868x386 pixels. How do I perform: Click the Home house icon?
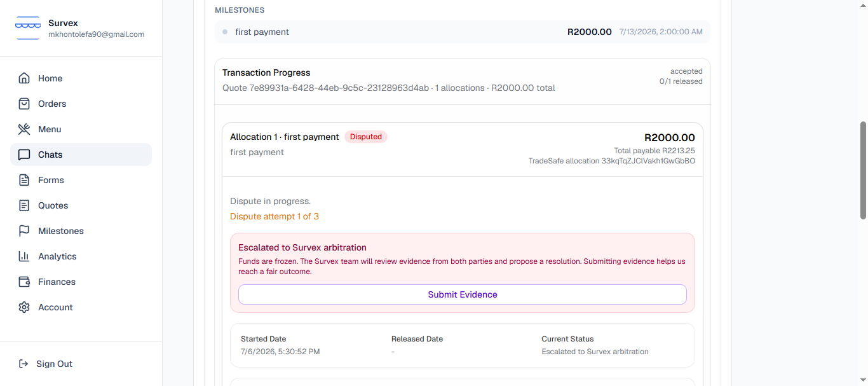click(24, 78)
